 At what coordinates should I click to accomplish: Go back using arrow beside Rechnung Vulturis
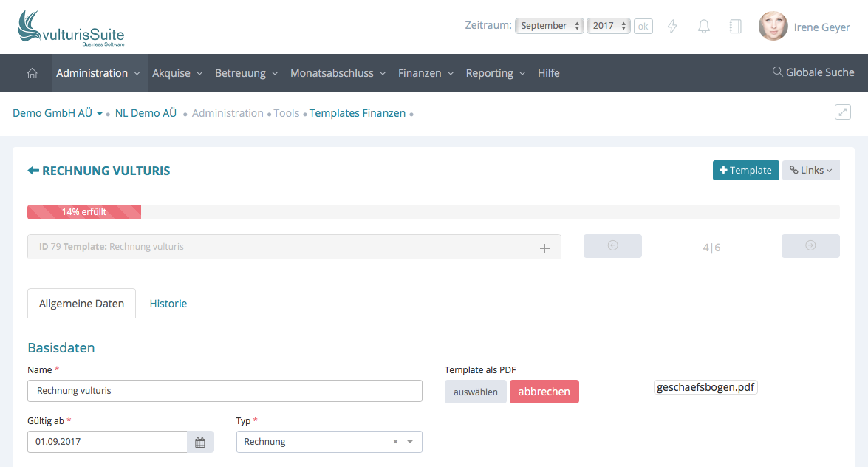click(x=33, y=171)
